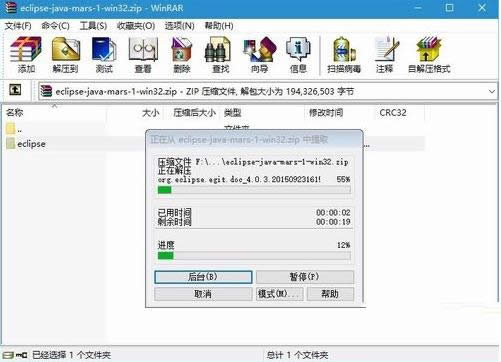Sort by the 修改时间 column header
This screenshot has width=501, height=362.
point(326,113)
